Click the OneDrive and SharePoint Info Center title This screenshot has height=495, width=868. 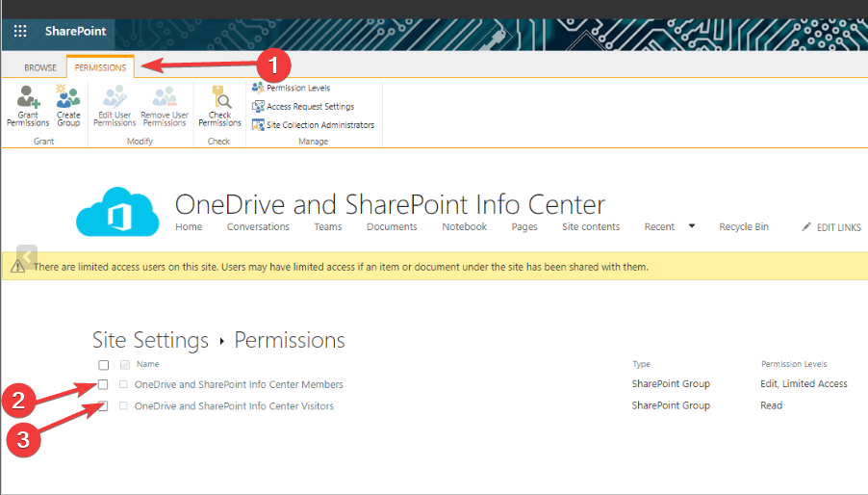(x=391, y=204)
